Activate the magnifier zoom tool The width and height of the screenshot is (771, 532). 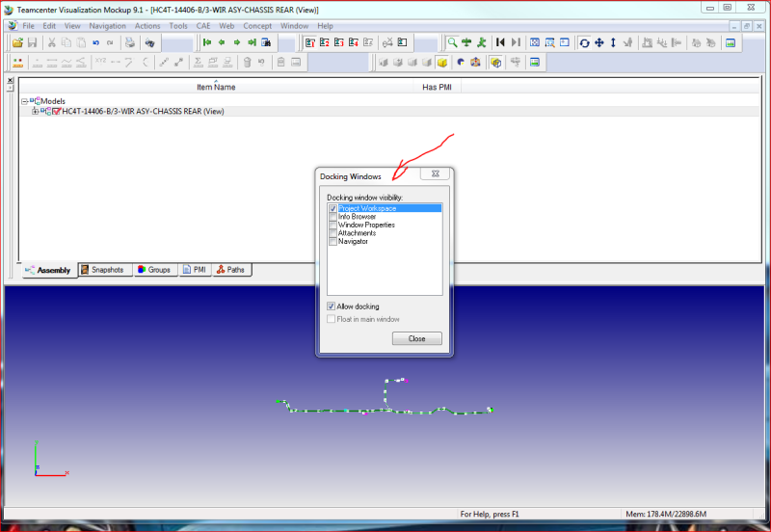pyautogui.click(x=452, y=42)
